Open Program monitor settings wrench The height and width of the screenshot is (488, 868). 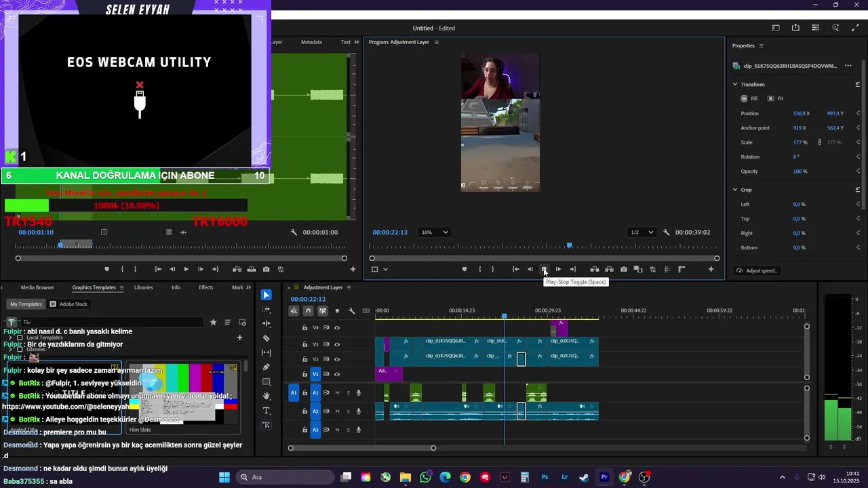[x=666, y=232]
